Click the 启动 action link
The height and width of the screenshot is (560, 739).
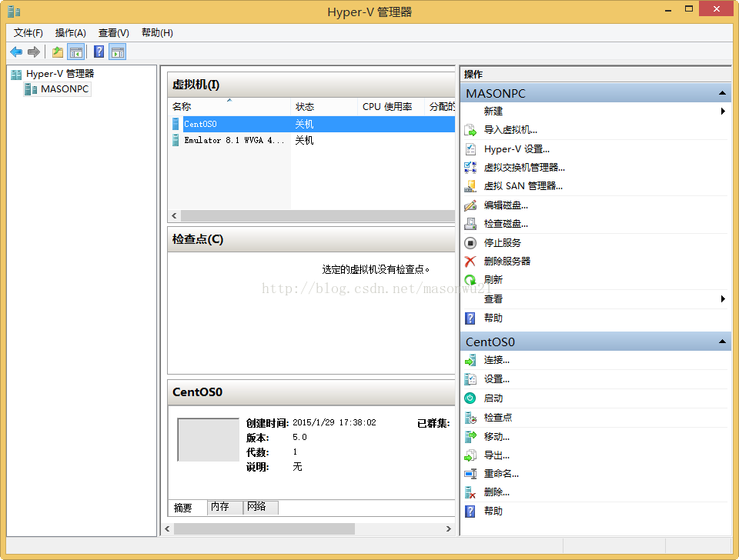point(493,398)
